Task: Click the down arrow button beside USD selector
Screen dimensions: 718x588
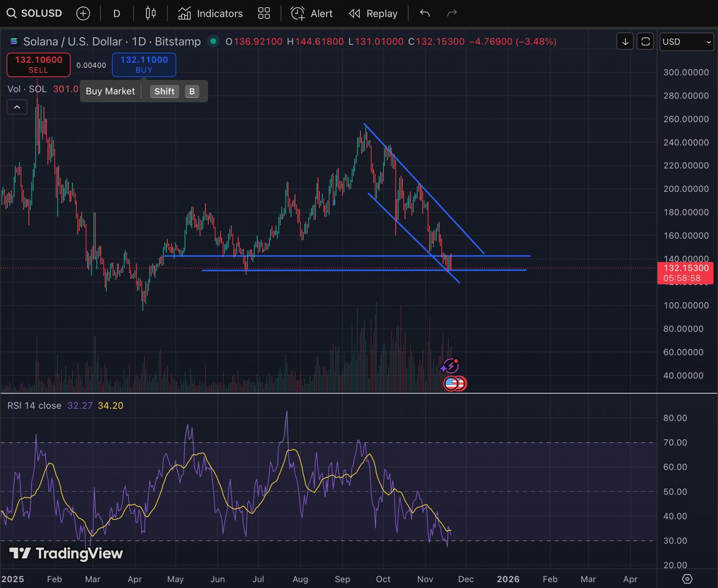Action: 625,42
